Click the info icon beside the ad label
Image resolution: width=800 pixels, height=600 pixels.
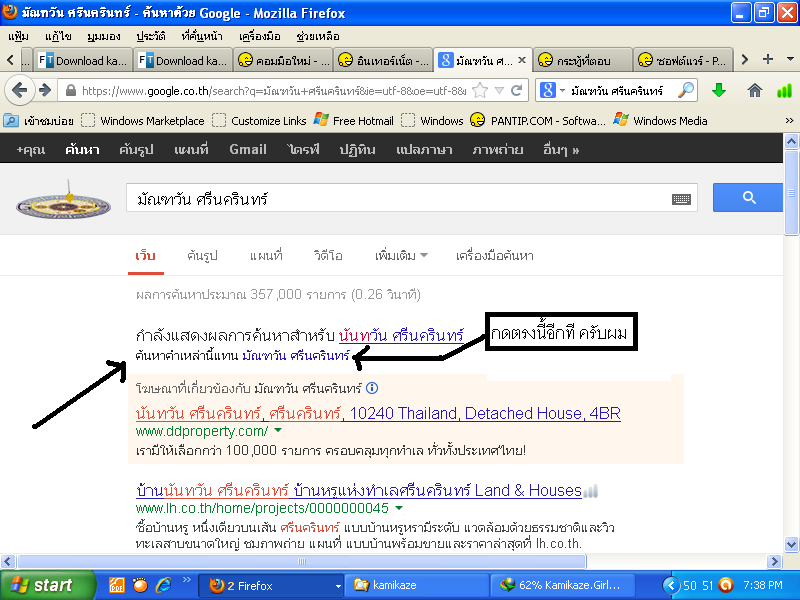pyautogui.click(x=372, y=388)
